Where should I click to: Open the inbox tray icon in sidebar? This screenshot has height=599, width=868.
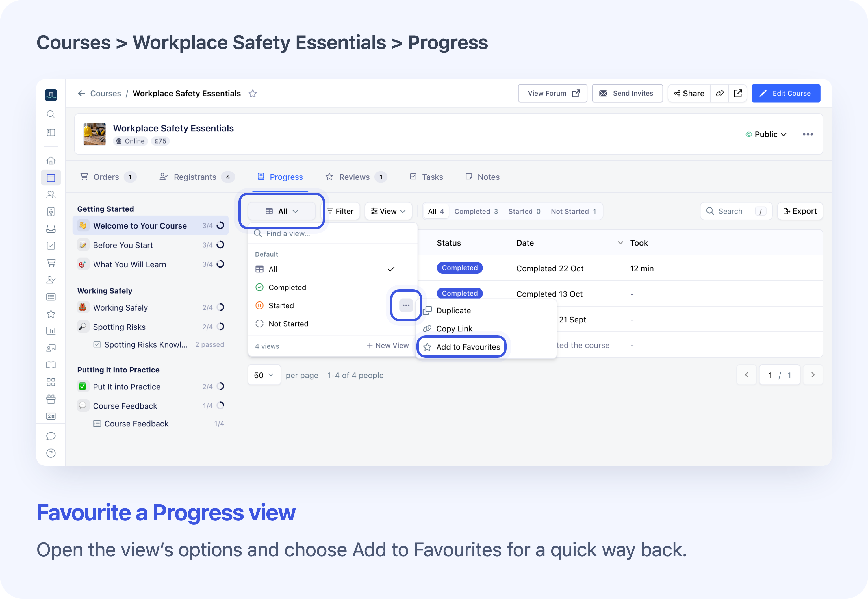click(51, 229)
